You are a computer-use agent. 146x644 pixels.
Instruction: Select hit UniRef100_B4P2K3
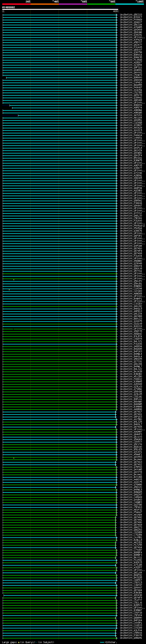131,352
